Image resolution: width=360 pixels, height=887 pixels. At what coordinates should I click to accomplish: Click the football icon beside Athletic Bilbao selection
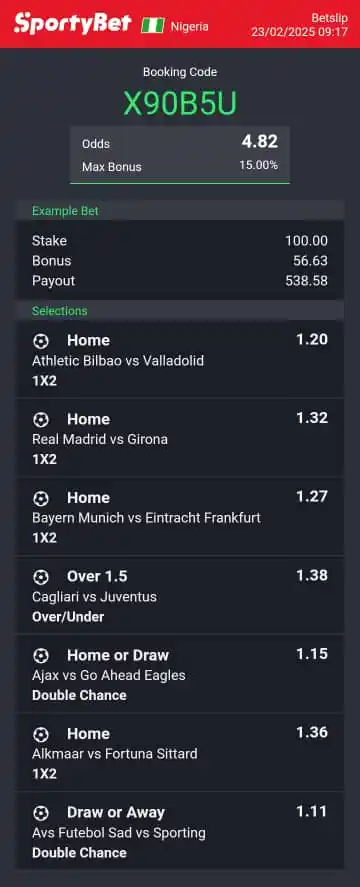point(41,341)
